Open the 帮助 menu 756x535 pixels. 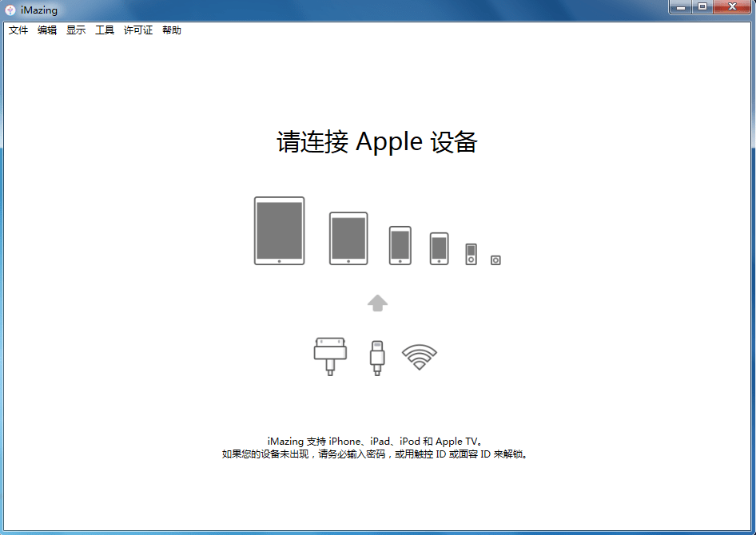click(172, 30)
